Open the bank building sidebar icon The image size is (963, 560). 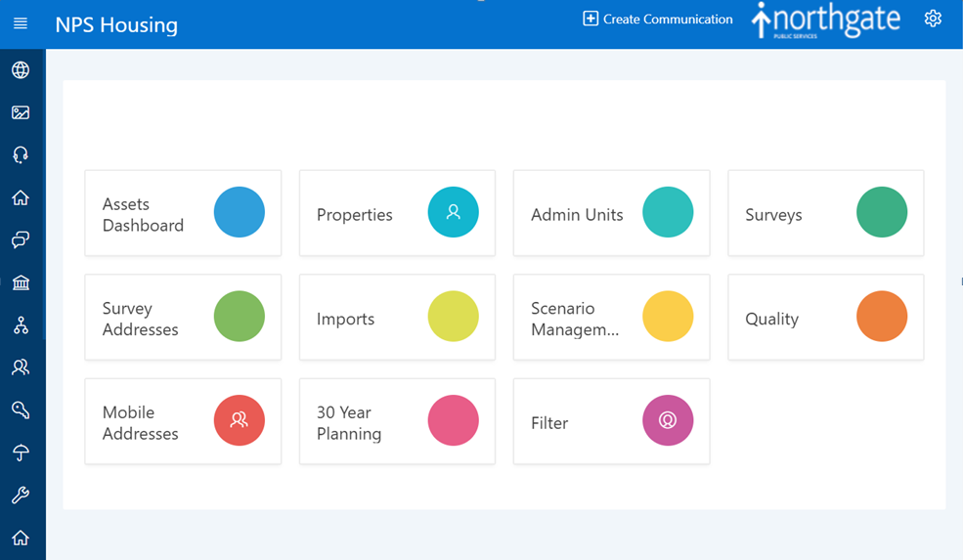tap(21, 282)
